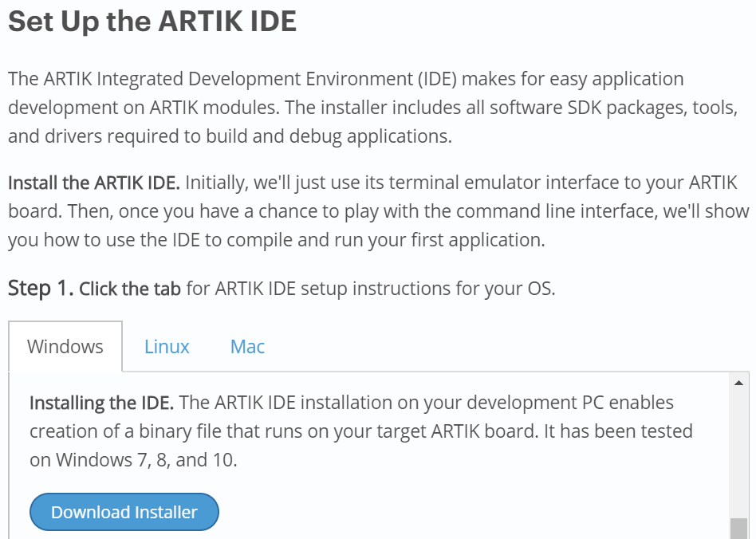Click the Download Installer button
This screenshot has width=756, height=539.
(x=124, y=512)
